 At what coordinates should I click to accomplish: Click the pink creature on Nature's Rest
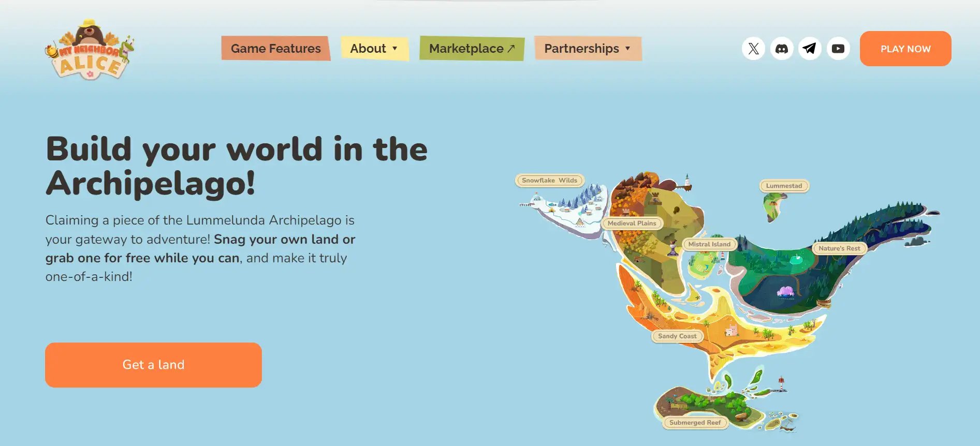[785, 291]
